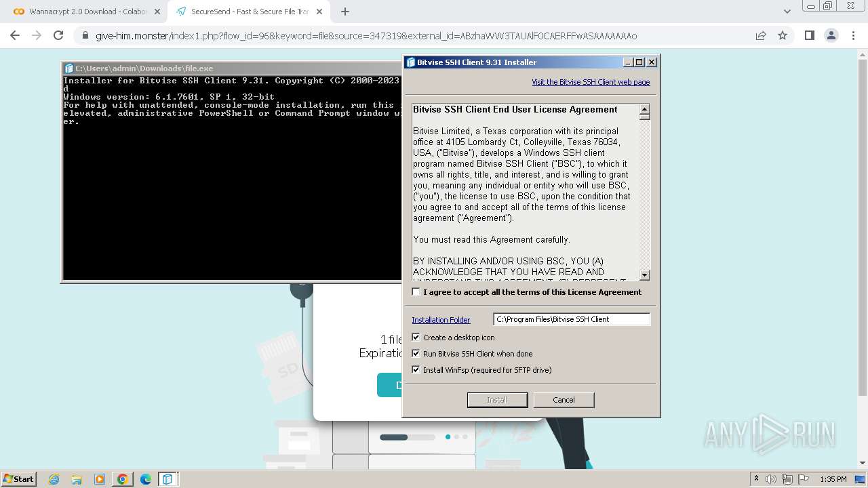
Task: Open Windows Media Player taskbar icon
Action: point(100,479)
